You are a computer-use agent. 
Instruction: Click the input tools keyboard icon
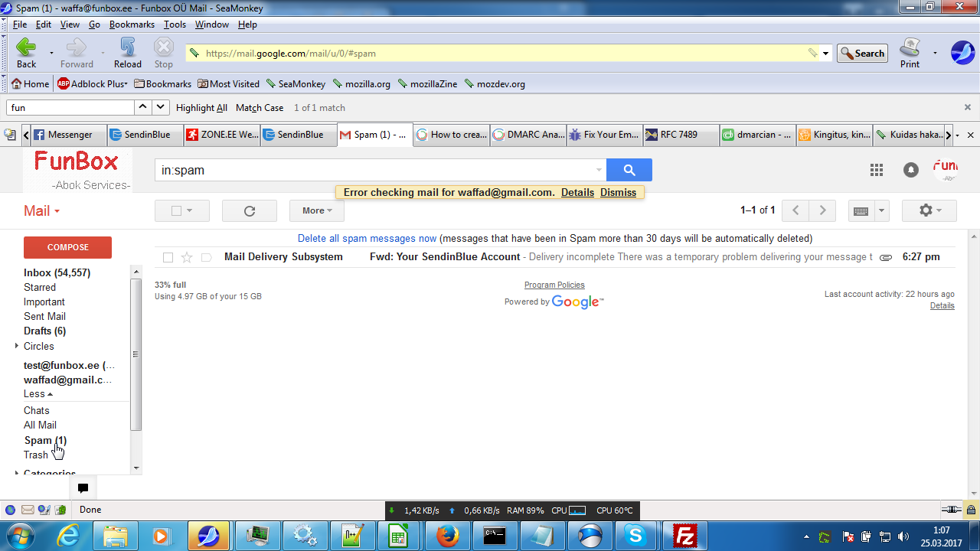click(861, 210)
